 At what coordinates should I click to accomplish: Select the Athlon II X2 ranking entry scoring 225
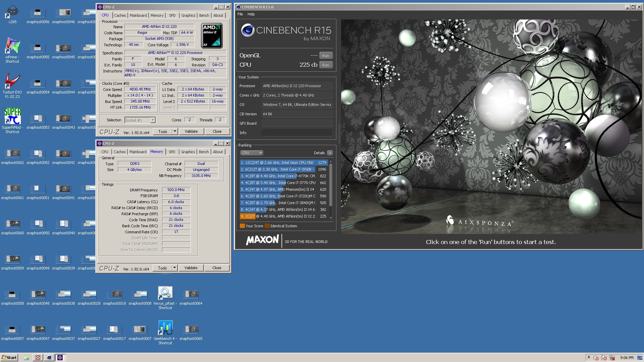(283, 216)
